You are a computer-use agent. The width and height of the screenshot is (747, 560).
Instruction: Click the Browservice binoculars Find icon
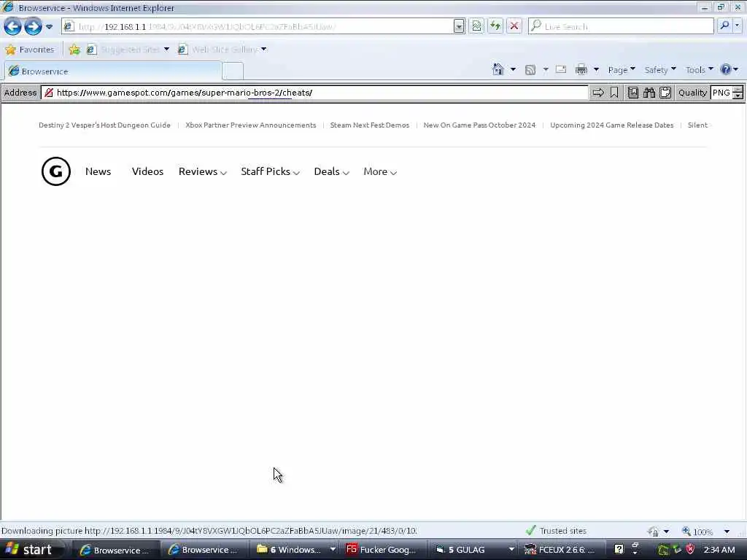click(649, 93)
